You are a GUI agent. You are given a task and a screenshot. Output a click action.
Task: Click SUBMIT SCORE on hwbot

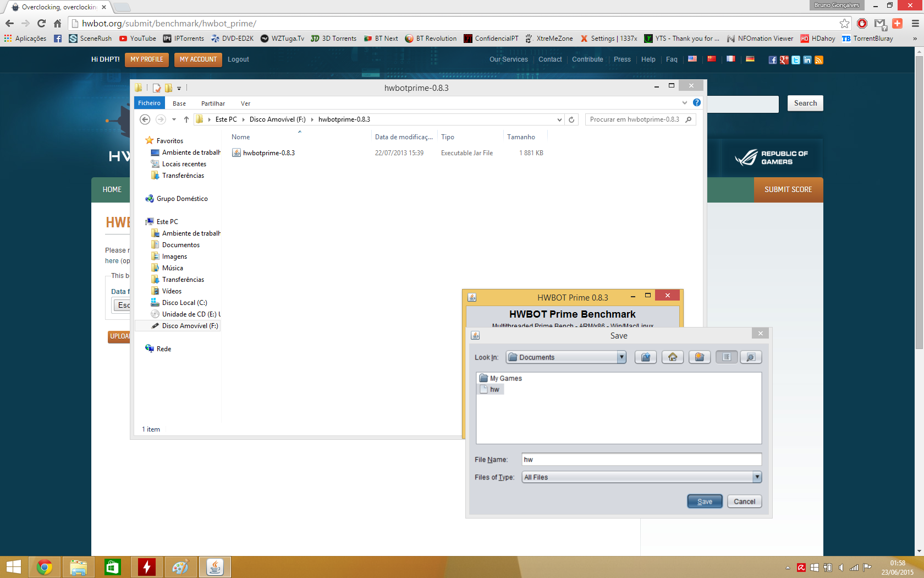[x=788, y=189]
